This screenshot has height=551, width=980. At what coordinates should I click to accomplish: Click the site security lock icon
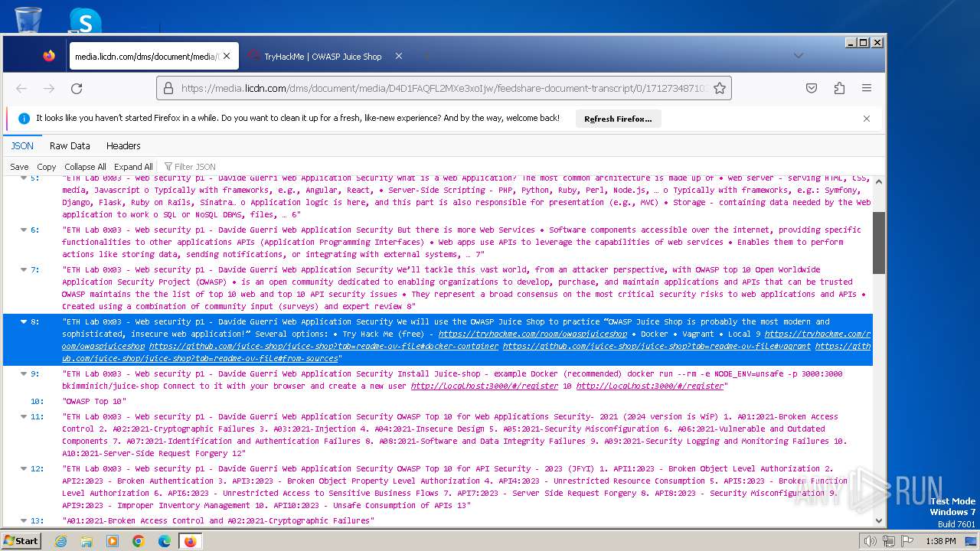point(169,89)
